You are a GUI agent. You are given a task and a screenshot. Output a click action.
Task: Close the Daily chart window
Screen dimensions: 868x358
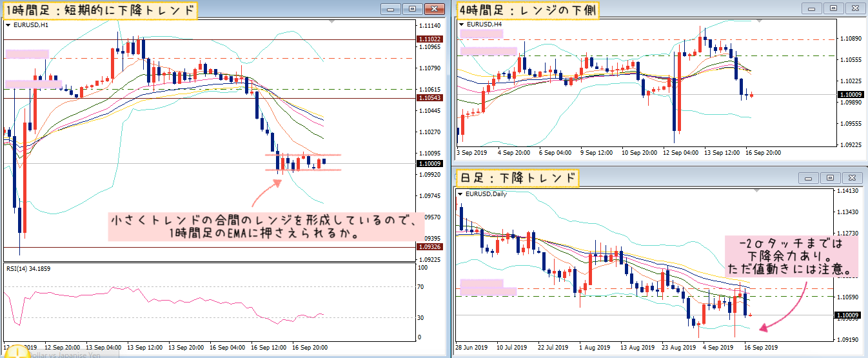(x=853, y=177)
